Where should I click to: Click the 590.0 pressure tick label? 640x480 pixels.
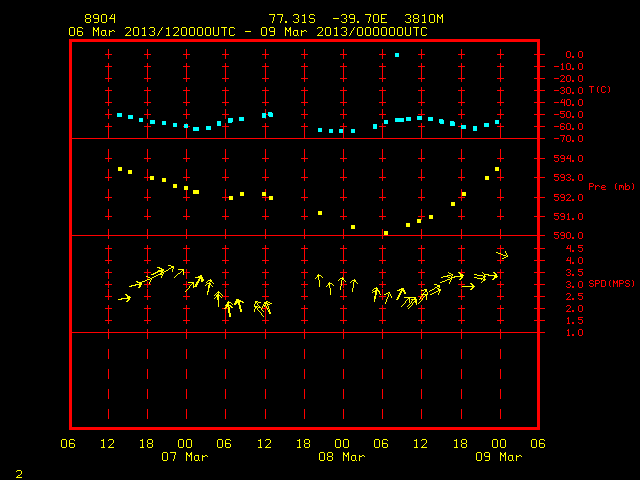568,236
